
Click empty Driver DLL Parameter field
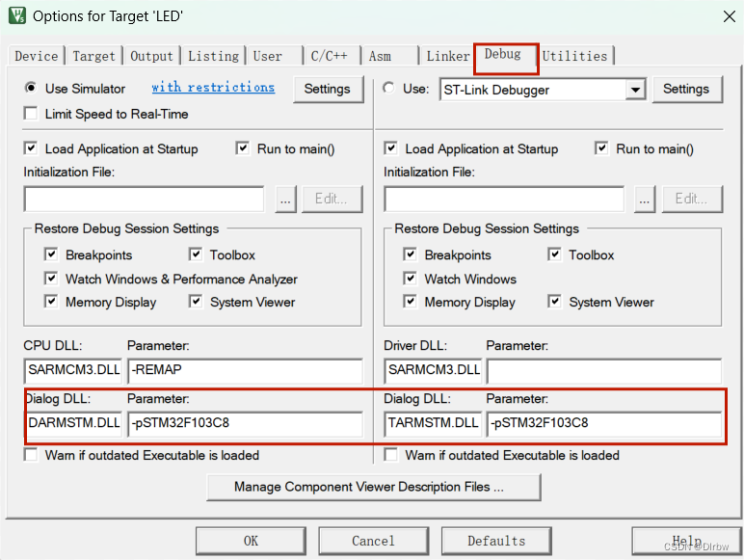(604, 371)
